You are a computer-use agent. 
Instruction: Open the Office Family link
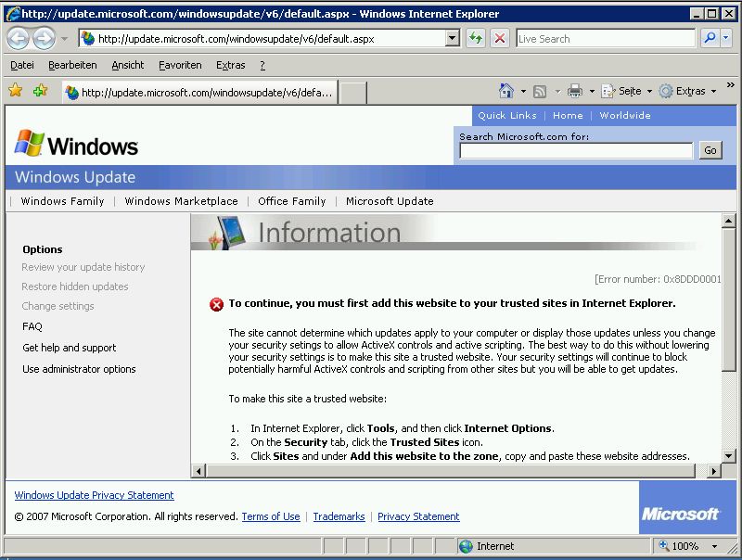tap(292, 201)
